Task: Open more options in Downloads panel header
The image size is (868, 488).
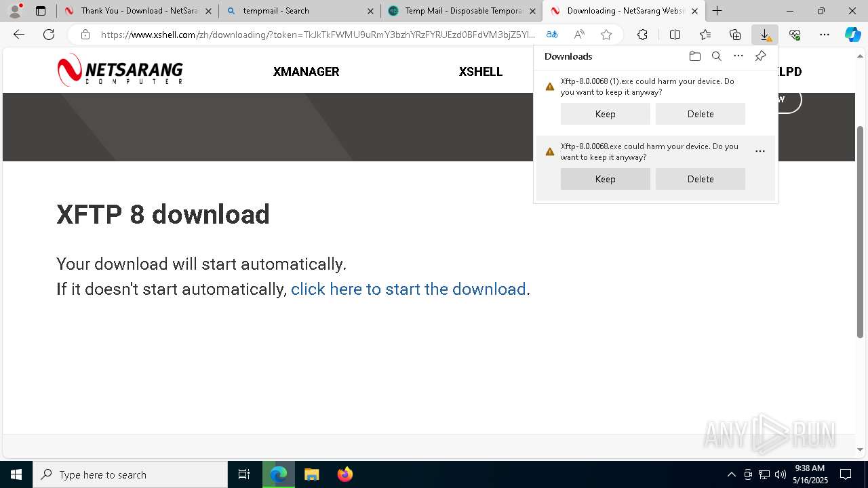Action: 738,56
